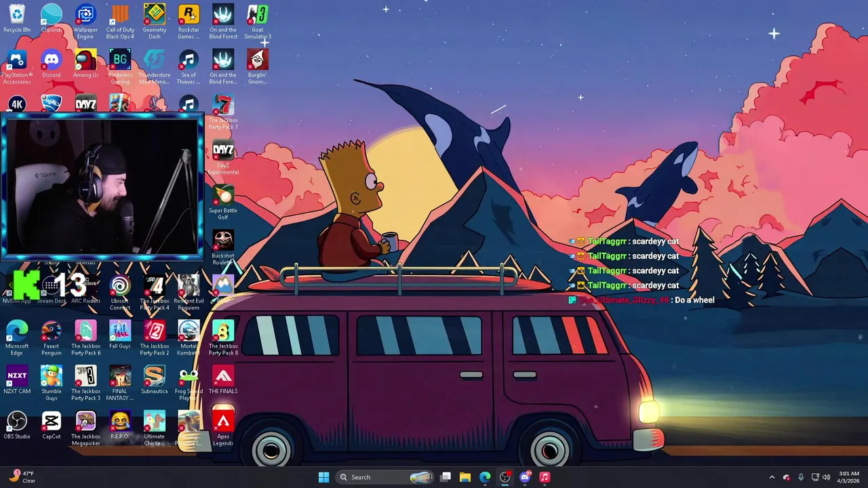Select DayZ Experimental desktop icon

pyautogui.click(x=223, y=158)
